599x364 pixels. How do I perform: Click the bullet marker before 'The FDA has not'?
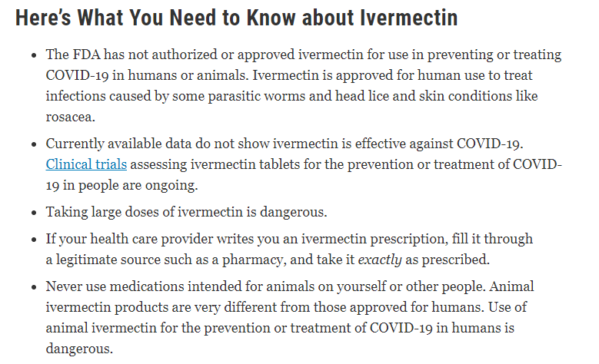pos(35,56)
